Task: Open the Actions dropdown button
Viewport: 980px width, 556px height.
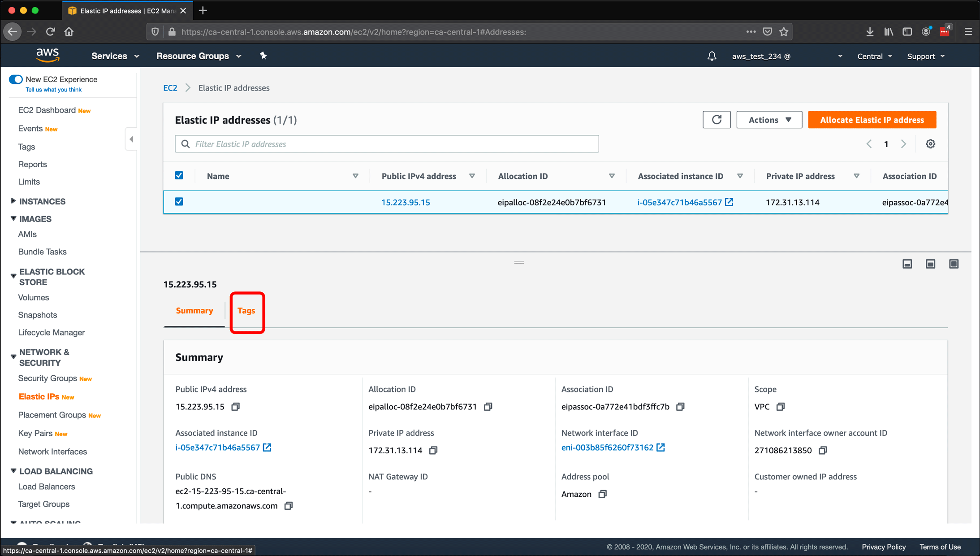Action: click(769, 120)
